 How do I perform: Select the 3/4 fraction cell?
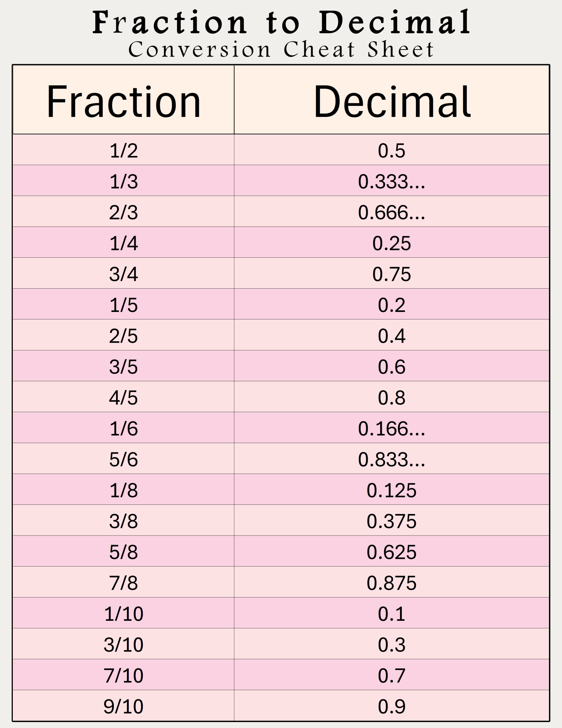pos(124,274)
